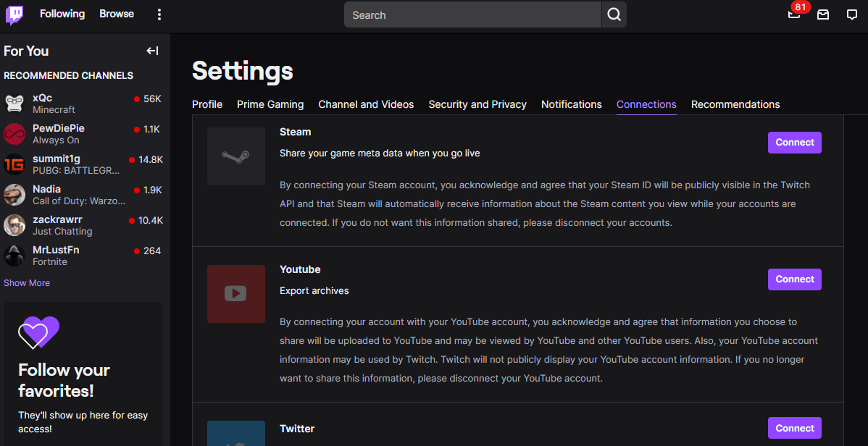The width and height of the screenshot is (868, 446).
Task: Open the notifications inbox icon
Action: click(823, 15)
